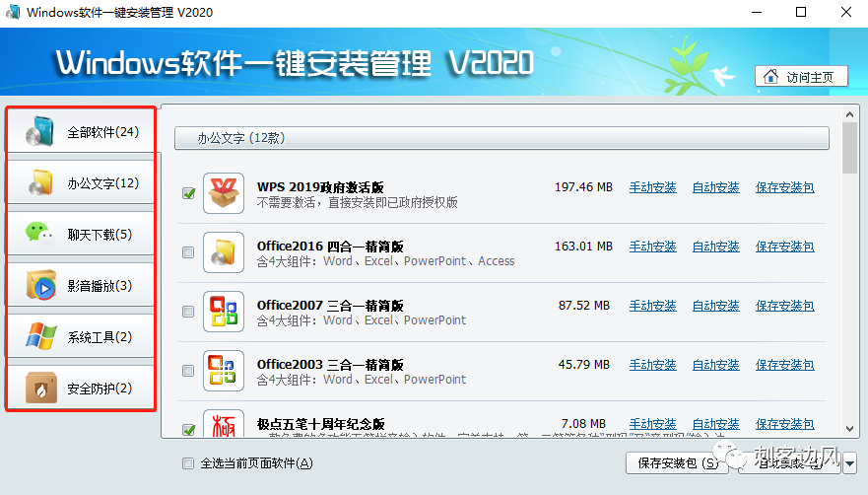Switch to 办公文字(12) category

(x=81, y=183)
